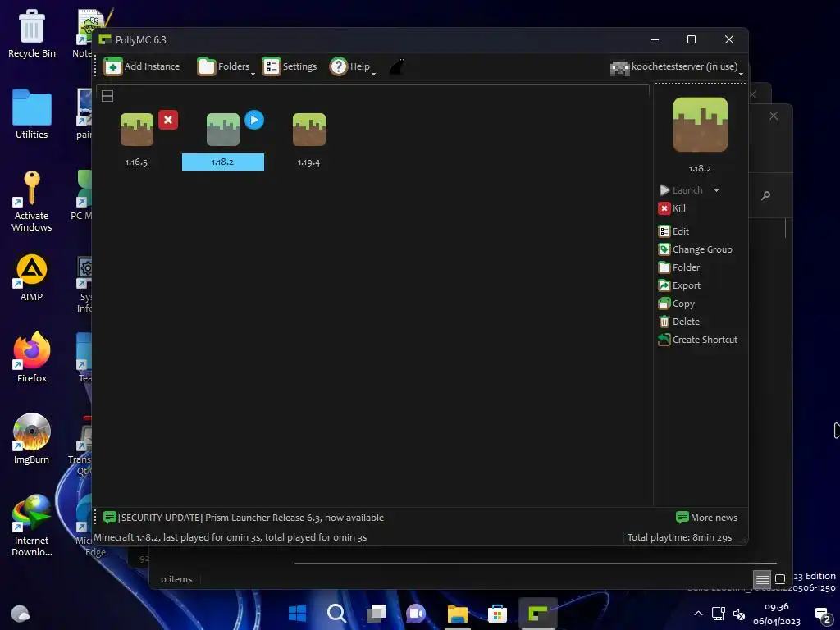
Task: Open the Folders toolbar dropdown
Action: click(x=226, y=66)
